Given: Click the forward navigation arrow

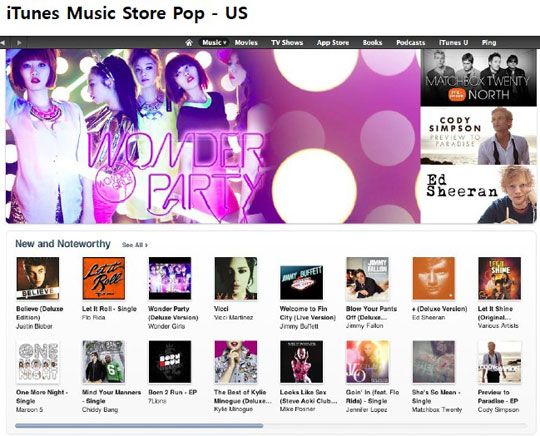Looking at the screenshot, I should coord(19,43).
